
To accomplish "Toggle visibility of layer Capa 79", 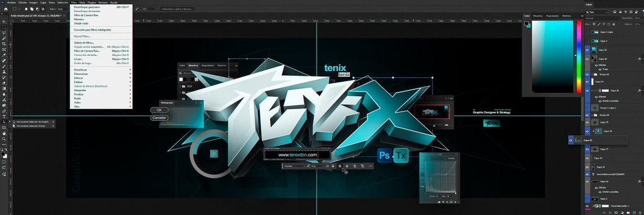I will [587, 123].
